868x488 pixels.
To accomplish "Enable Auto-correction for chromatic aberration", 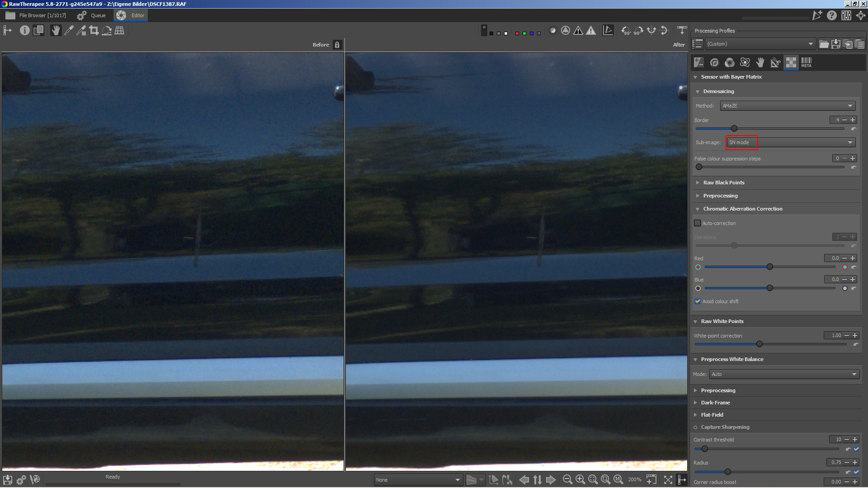I will coord(698,223).
